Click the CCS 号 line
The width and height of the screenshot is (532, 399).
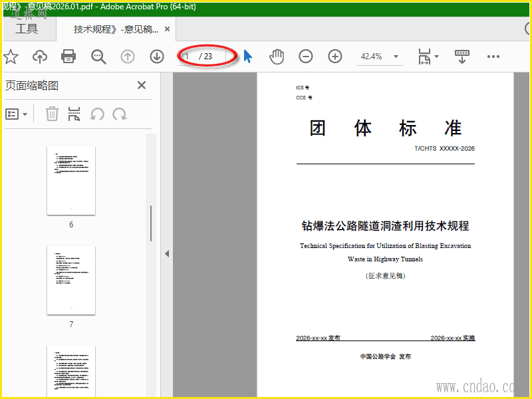(x=304, y=98)
